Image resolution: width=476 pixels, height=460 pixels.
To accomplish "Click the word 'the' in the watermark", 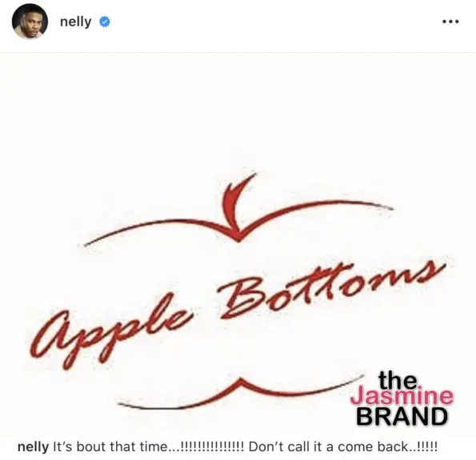I will 398,381.
